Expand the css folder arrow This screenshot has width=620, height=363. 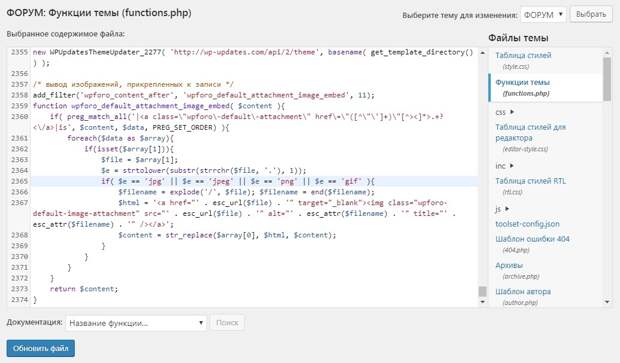tap(512, 112)
